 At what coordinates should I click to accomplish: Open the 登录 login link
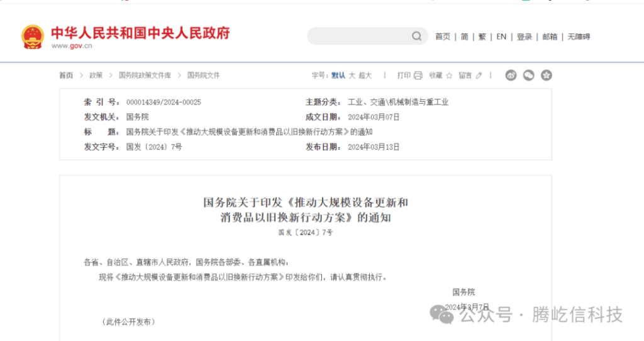[525, 36]
